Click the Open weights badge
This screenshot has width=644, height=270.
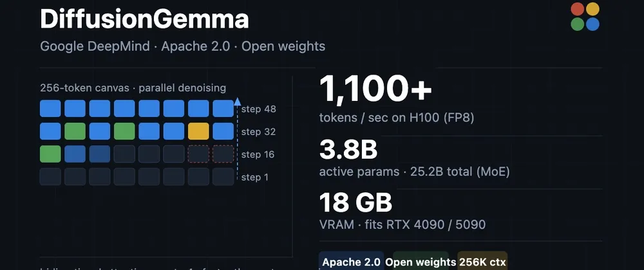(x=421, y=262)
